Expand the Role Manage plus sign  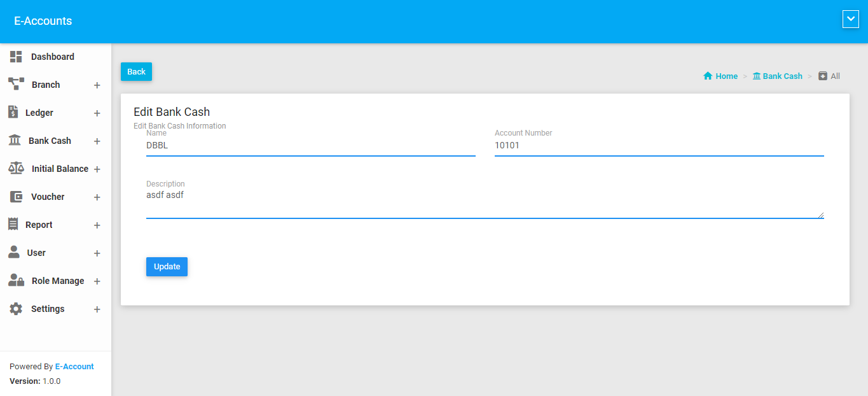[x=97, y=281]
